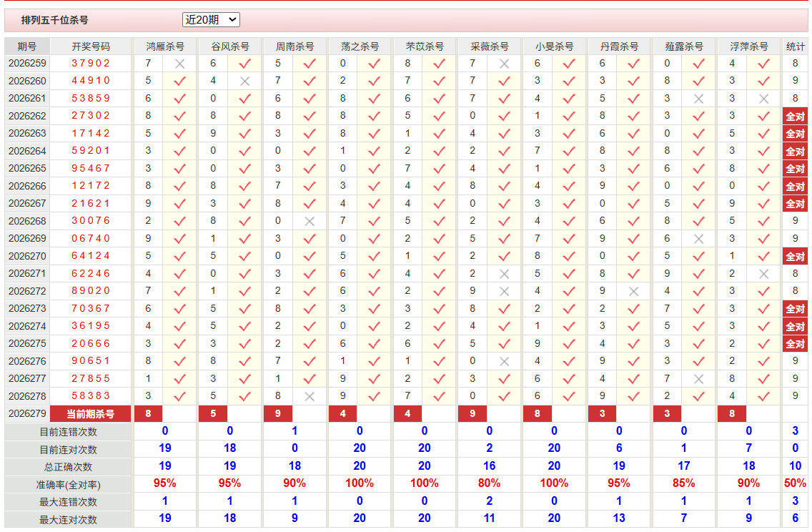Screen dimensions: 812x532
Task: Select the 采薇杀号 column header
Action: point(490,46)
